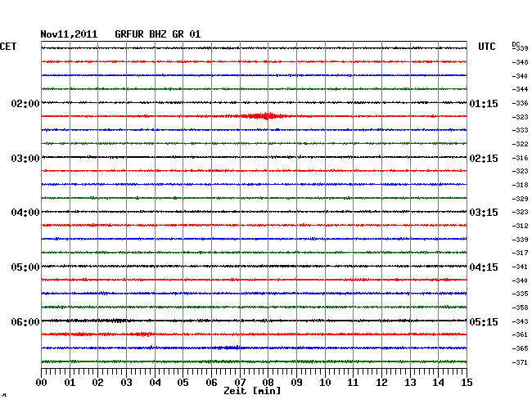Click the Zeit [min] axis title

252,391
